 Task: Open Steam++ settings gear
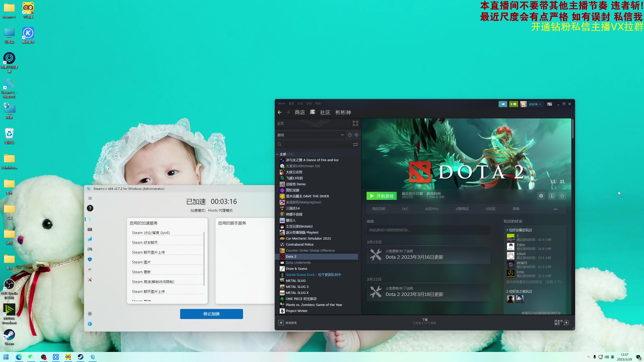(90, 314)
